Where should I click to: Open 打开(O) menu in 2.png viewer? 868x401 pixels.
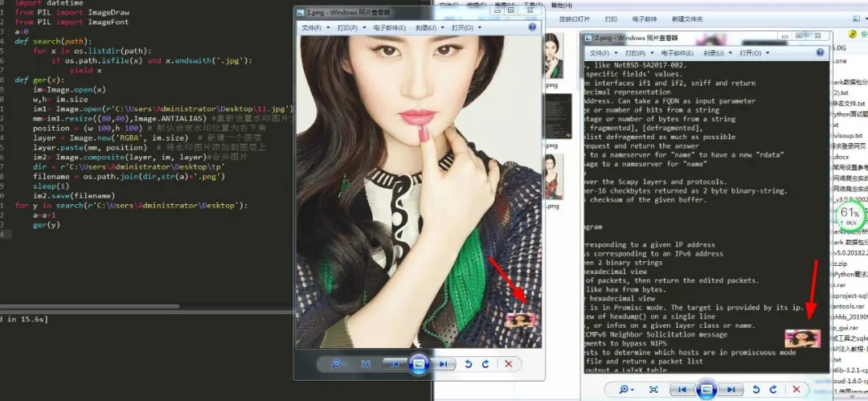754,53
